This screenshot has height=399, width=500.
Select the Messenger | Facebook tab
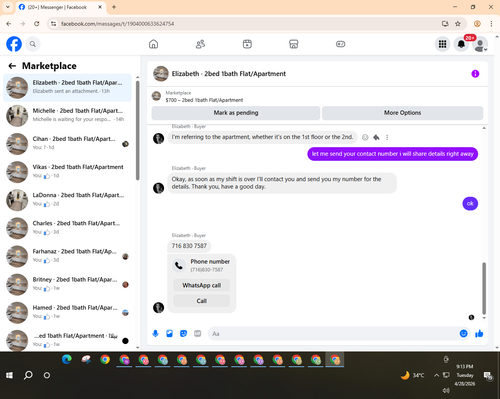pyautogui.click(x=60, y=7)
